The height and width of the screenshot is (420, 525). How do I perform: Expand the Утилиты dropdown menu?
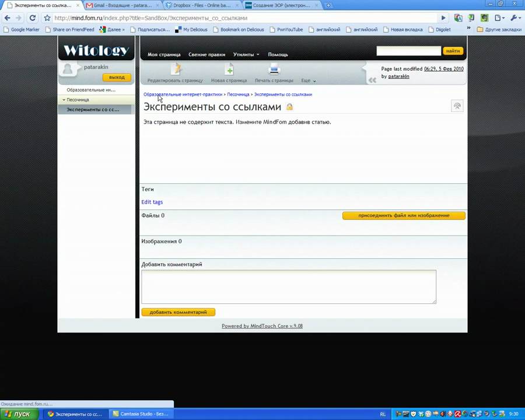[246, 54]
